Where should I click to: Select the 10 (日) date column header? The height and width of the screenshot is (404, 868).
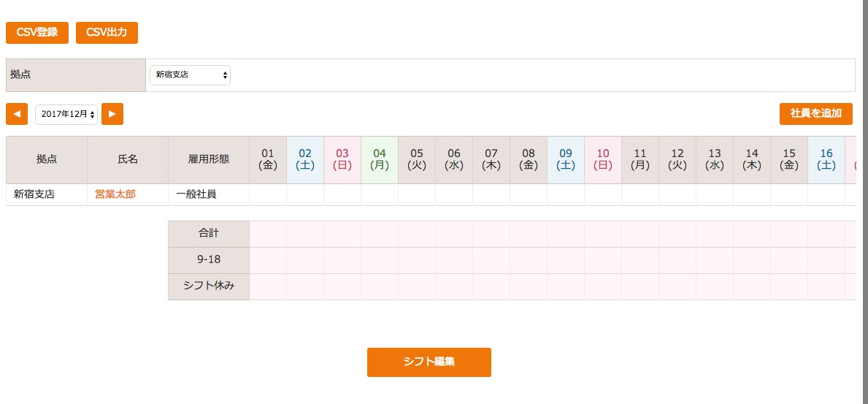(603, 159)
